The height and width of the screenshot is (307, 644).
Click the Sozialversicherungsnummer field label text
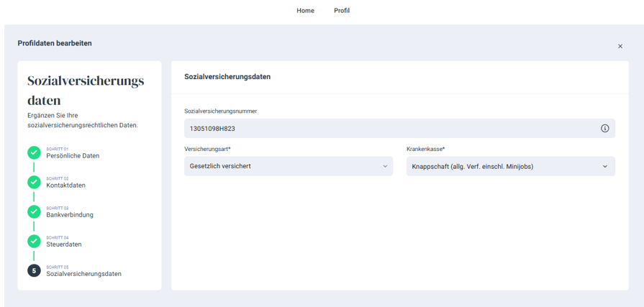220,111
